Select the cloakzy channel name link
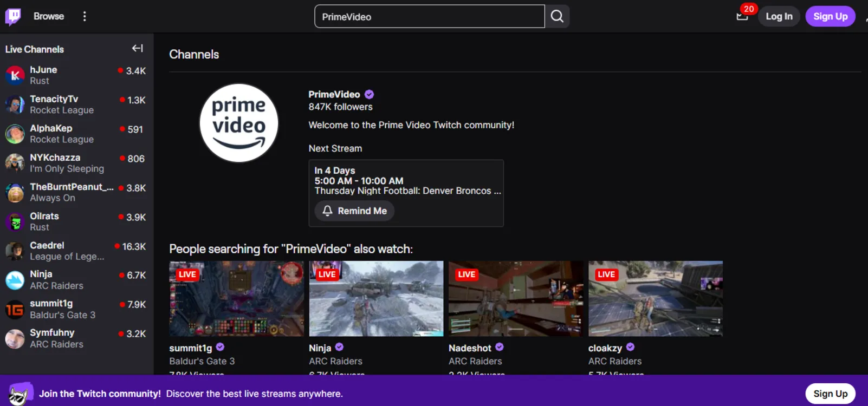The height and width of the screenshot is (406, 868). coord(605,348)
